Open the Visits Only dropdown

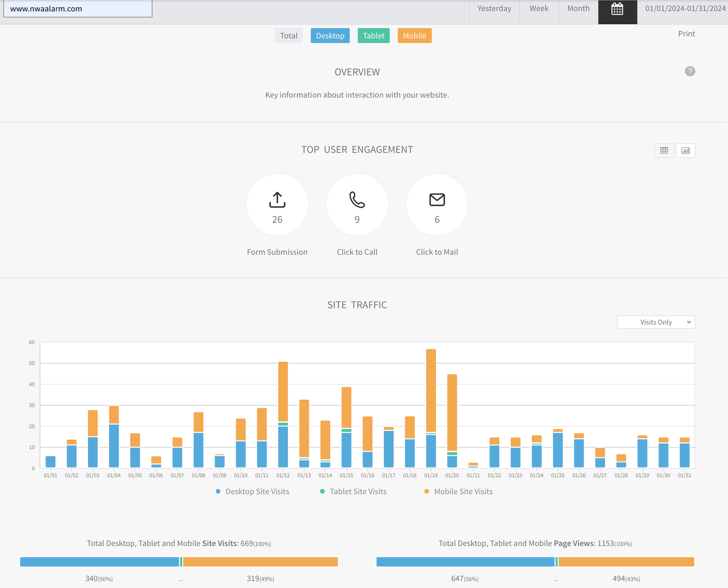pyautogui.click(x=656, y=322)
